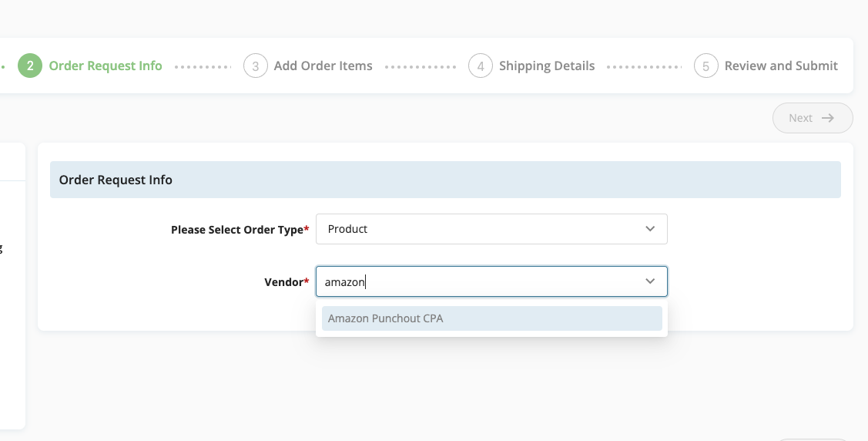This screenshot has height=441, width=868.
Task: Click the Vendor field label
Action: click(x=287, y=282)
